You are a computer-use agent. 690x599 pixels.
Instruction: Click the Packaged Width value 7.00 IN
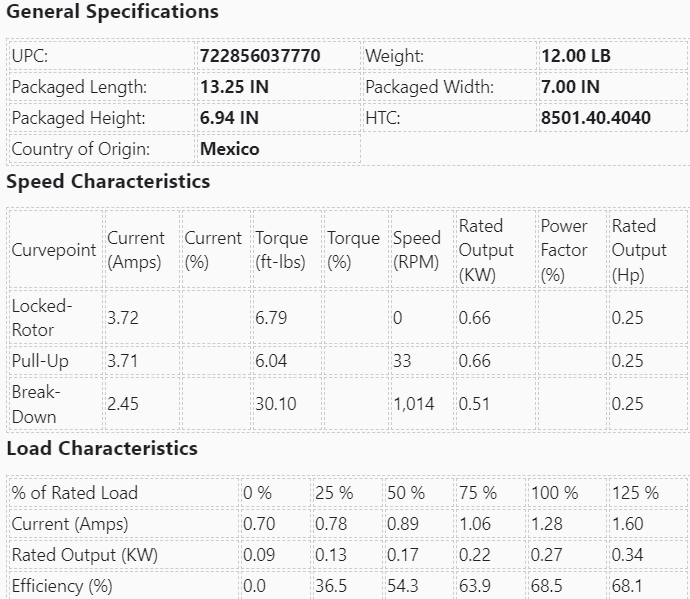570,87
